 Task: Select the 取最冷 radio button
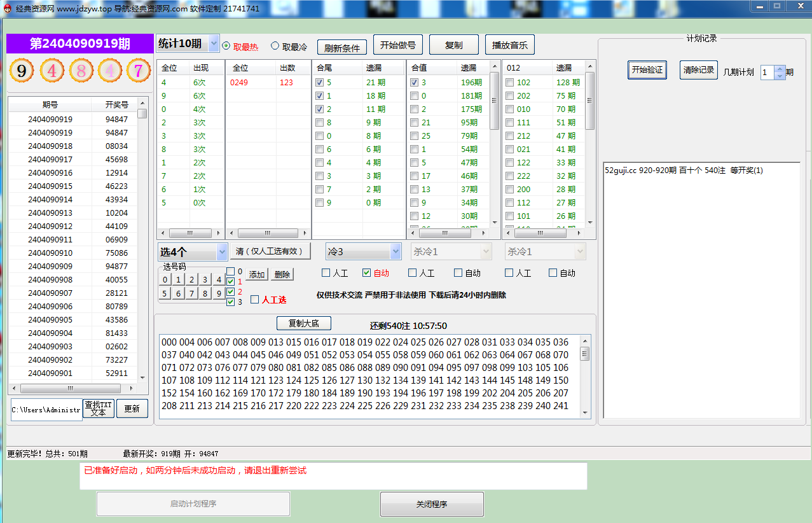275,46
